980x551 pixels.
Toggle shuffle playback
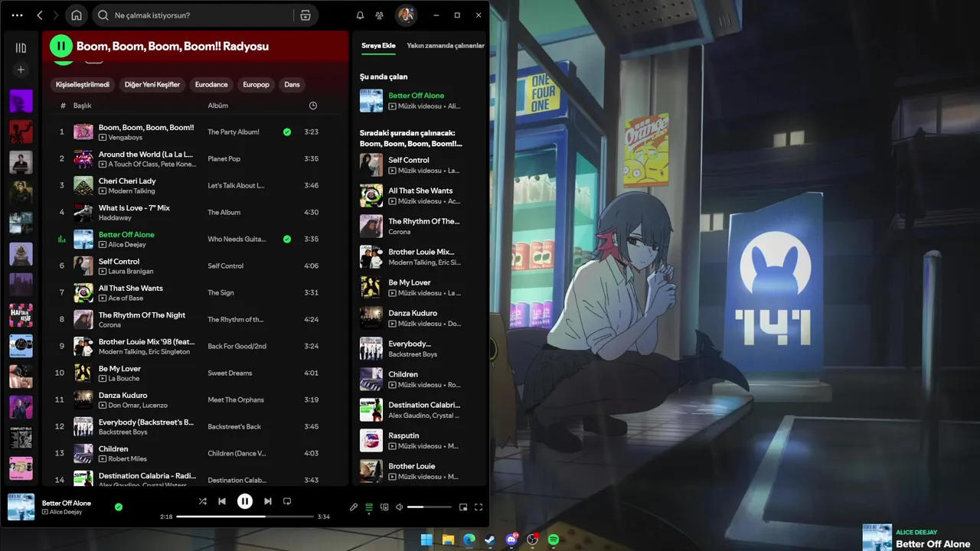(x=202, y=501)
